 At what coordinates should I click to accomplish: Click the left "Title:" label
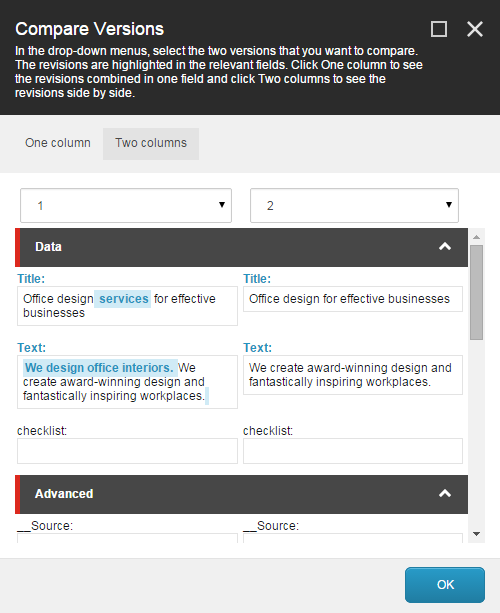(31, 279)
